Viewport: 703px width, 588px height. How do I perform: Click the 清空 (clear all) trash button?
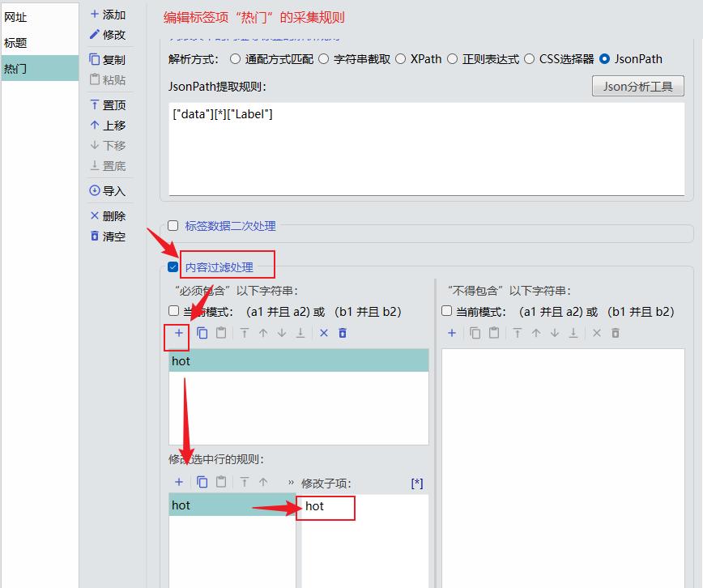click(x=108, y=236)
